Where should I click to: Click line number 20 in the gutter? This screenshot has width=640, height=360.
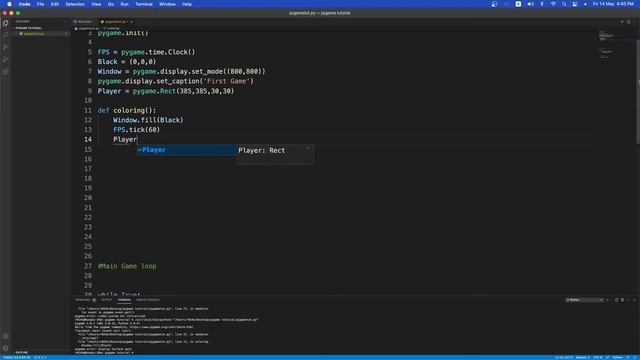88,198
